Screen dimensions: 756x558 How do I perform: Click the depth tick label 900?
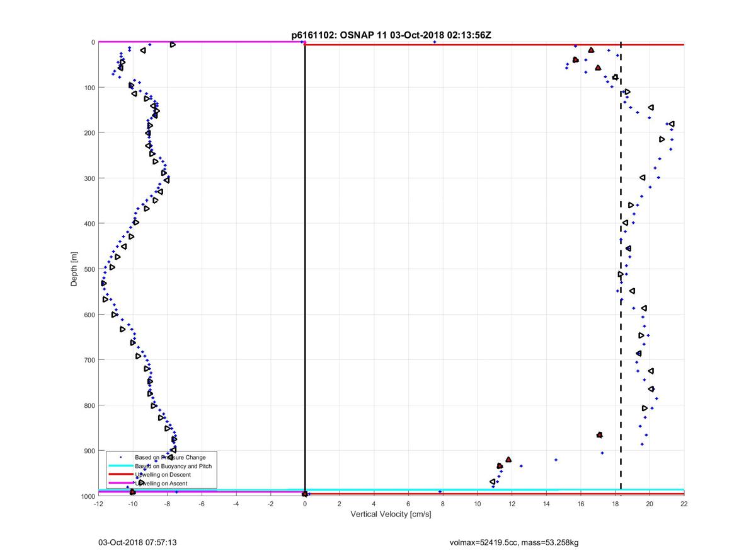click(89, 451)
